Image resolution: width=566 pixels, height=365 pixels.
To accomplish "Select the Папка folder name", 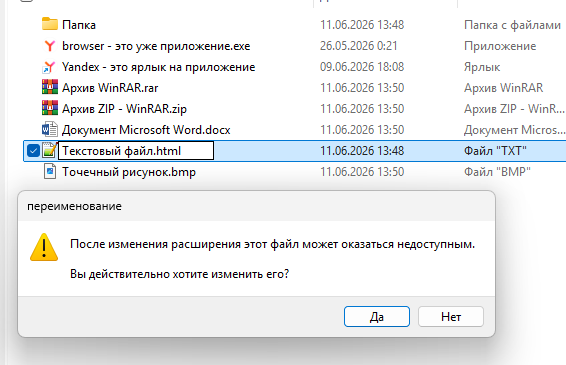I will 79,25.
